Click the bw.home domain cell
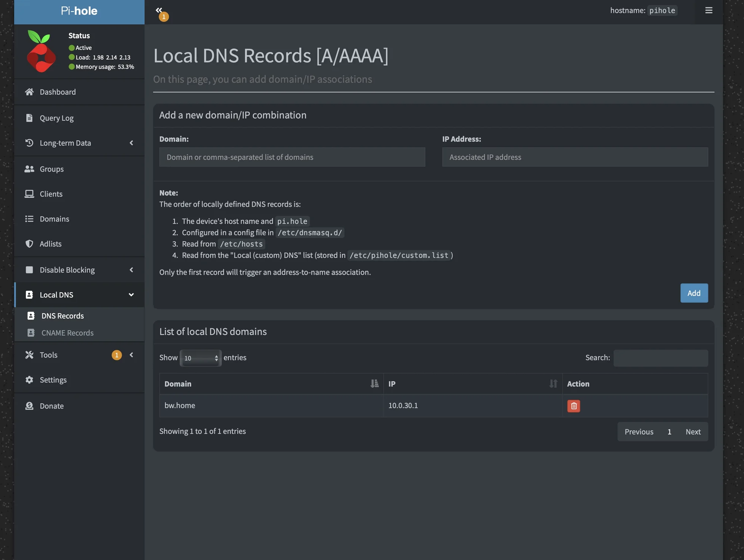This screenshot has width=744, height=560. tap(271, 405)
